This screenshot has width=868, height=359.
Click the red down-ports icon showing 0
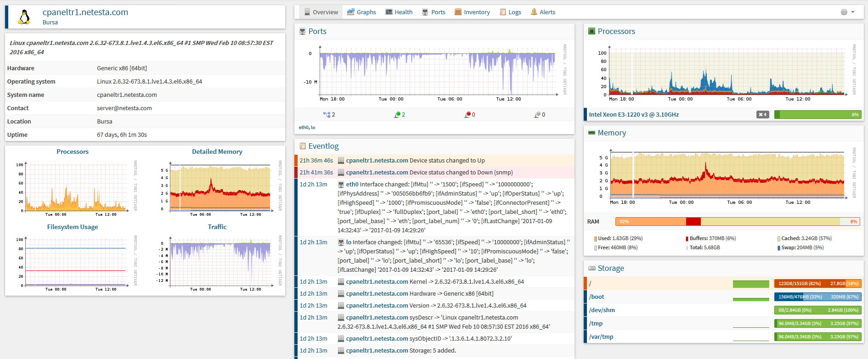click(468, 114)
